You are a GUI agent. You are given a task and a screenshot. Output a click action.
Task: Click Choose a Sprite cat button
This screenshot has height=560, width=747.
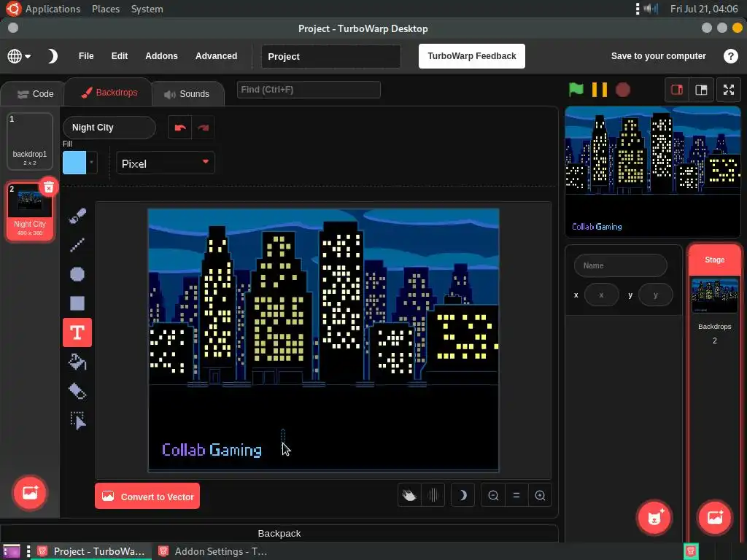(654, 517)
